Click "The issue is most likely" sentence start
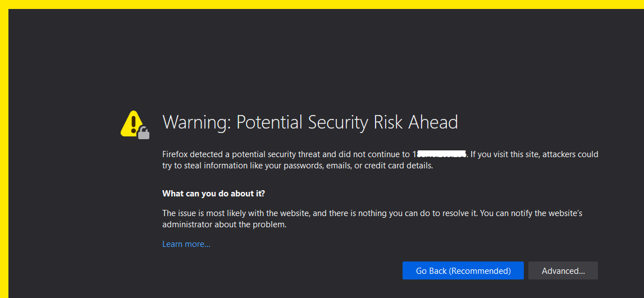 (x=205, y=213)
